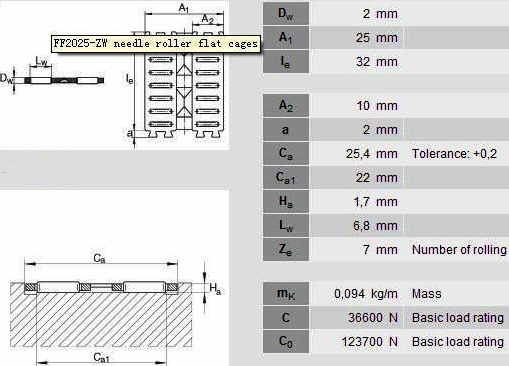Click the top cage plan view drawing

[178, 76]
